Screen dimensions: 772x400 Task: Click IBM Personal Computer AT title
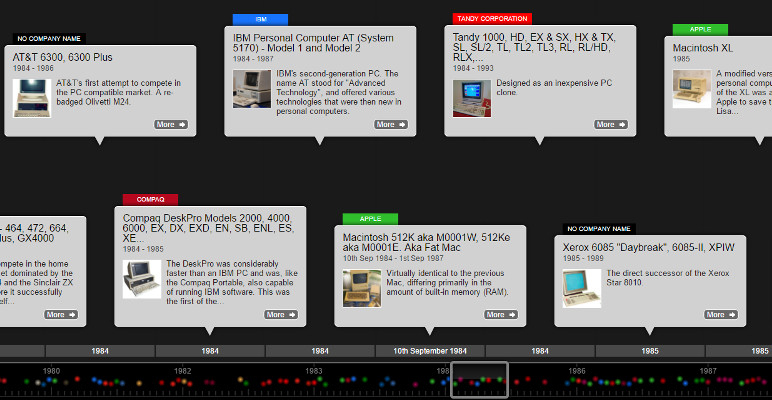pyautogui.click(x=313, y=43)
